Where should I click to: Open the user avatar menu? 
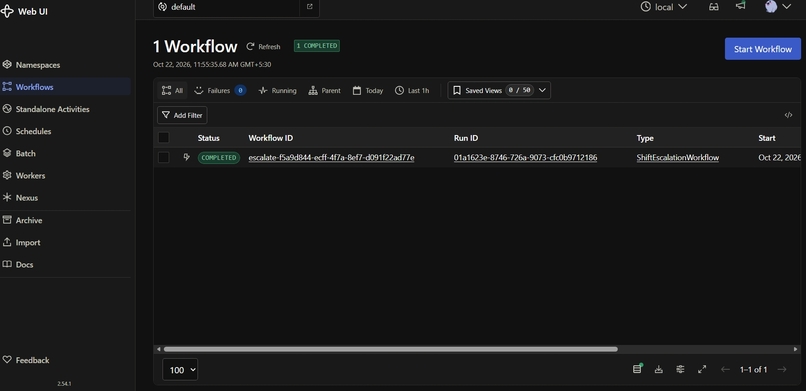pyautogui.click(x=777, y=7)
